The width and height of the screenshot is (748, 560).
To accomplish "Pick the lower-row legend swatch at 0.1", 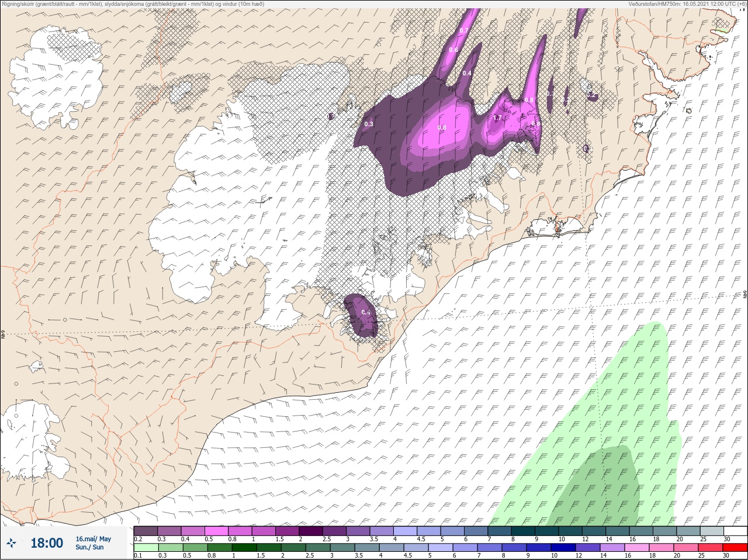I will (x=146, y=548).
